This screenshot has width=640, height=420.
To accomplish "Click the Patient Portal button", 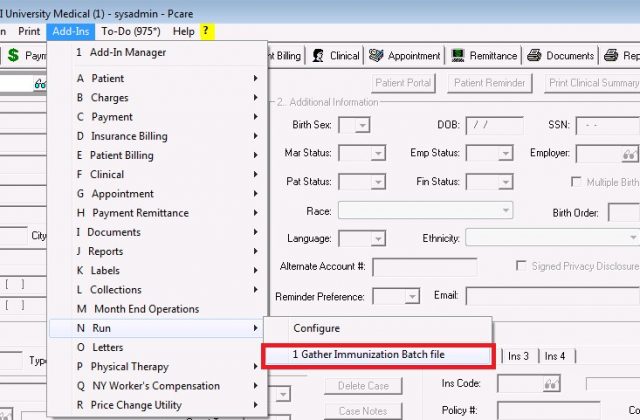I will (407, 82).
